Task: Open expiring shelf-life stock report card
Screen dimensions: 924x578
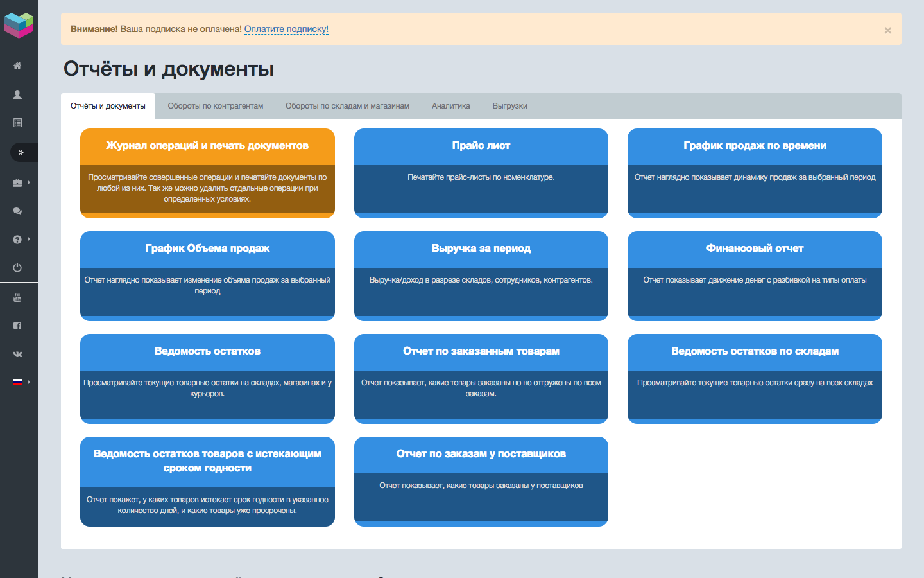Action: (x=207, y=482)
